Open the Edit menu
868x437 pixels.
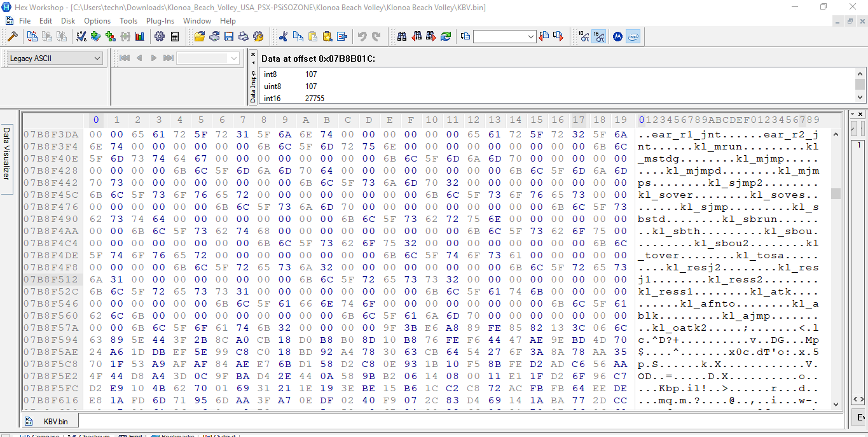pos(46,21)
